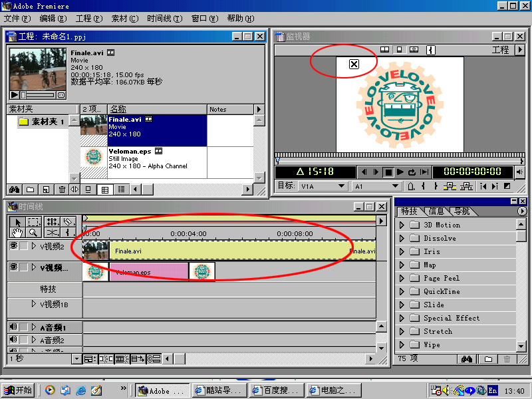Play the preview thumbnail in project window
The width and height of the screenshot is (532, 399).
pos(14,95)
